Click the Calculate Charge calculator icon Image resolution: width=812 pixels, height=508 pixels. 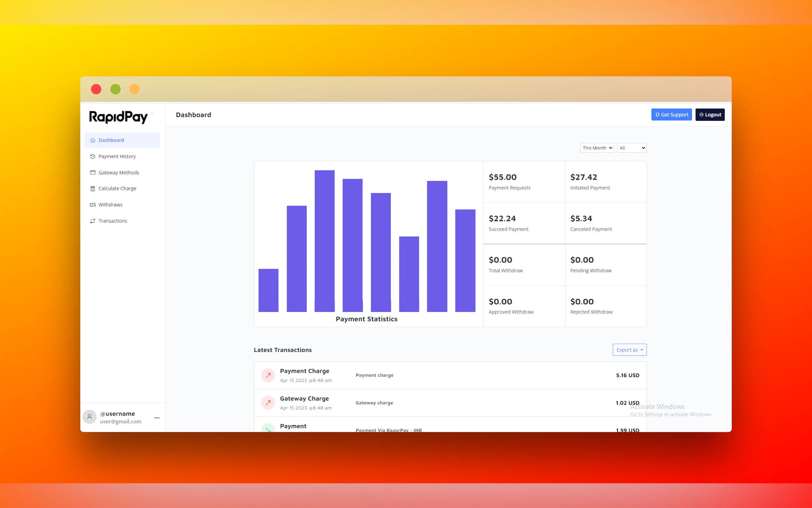pos(93,188)
